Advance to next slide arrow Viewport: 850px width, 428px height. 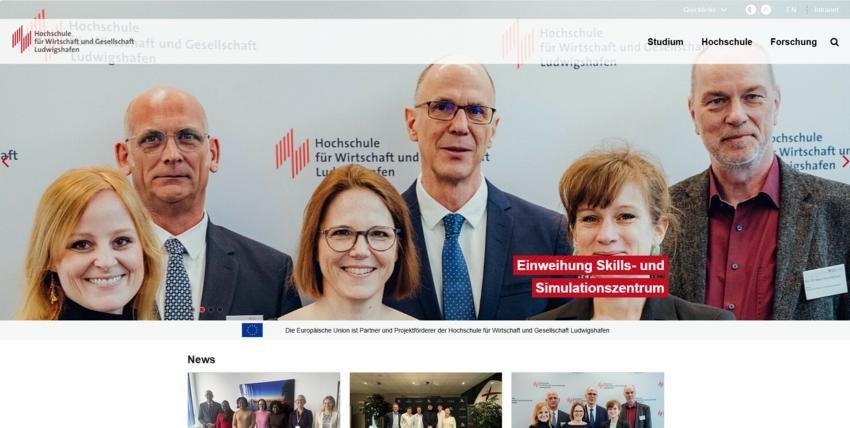click(x=845, y=161)
